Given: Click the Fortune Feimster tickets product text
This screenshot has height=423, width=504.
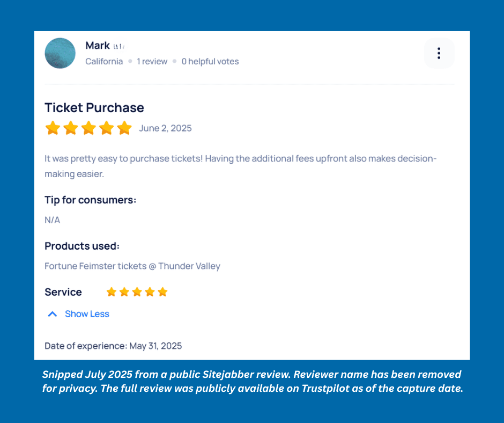Looking at the screenshot, I should 132,266.
